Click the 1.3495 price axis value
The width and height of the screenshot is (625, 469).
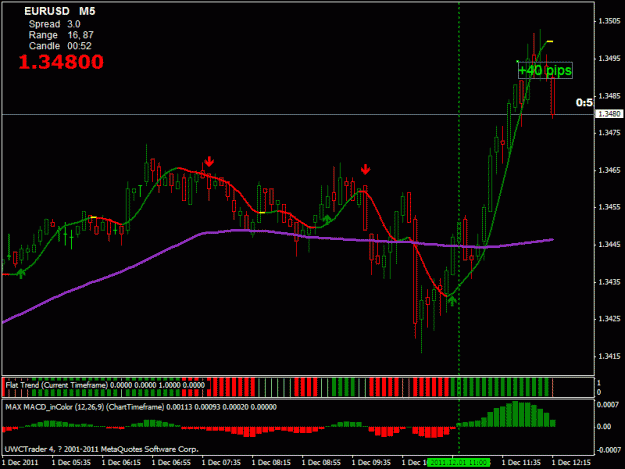[609, 59]
